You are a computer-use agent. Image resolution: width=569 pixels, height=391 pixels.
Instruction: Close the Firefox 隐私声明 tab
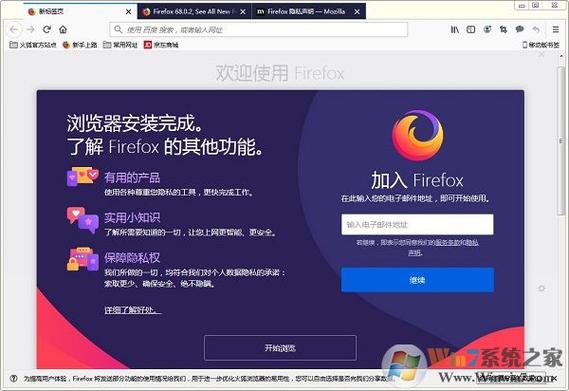[x=357, y=12]
